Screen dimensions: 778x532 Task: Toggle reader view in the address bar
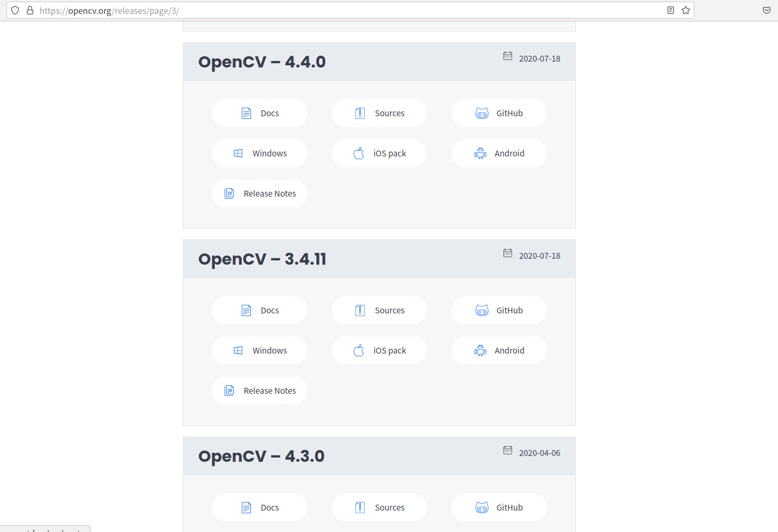point(670,10)
